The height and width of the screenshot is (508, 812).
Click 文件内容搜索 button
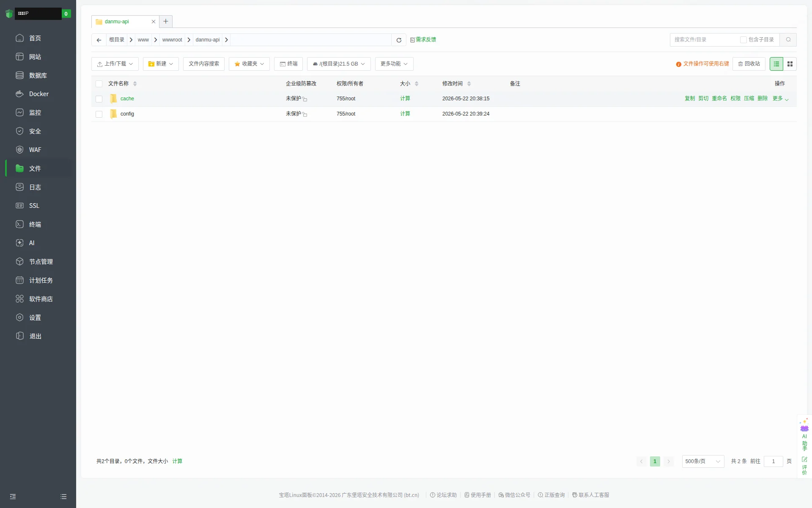pos(204,64)
